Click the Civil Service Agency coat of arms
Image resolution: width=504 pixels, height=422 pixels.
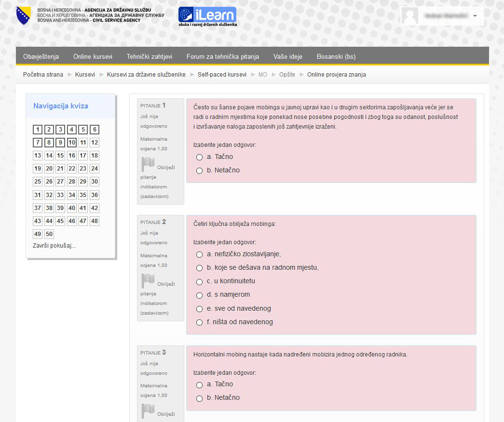tap(23, 16)
